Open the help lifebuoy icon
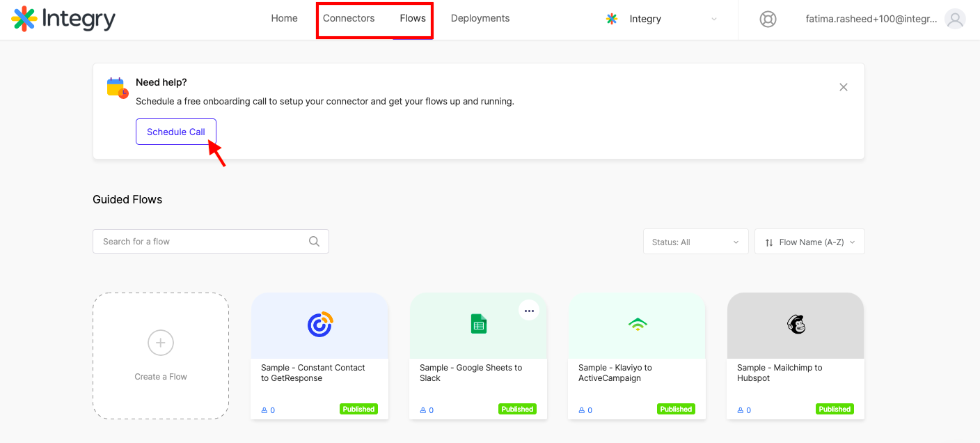The image size is (980, 443). [768, 19]
